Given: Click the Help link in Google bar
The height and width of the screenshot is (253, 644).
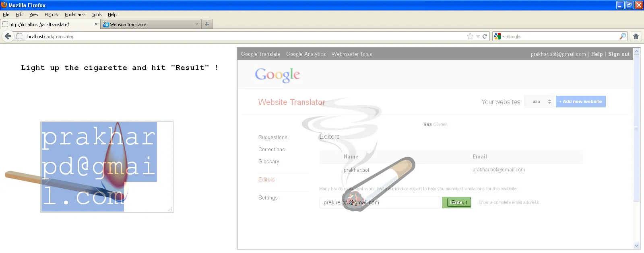Looking at the screenshot, I should (597, 54).
